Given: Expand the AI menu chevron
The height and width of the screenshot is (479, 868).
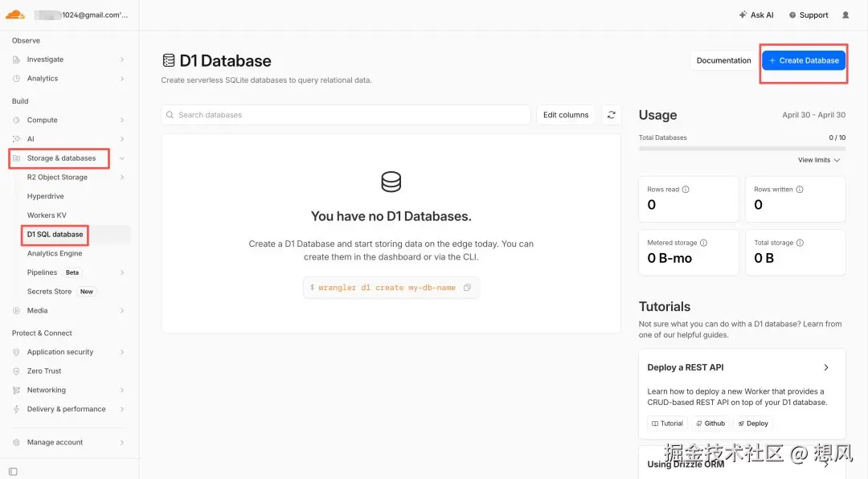Looking at the screenshot, I should [122, 139].
